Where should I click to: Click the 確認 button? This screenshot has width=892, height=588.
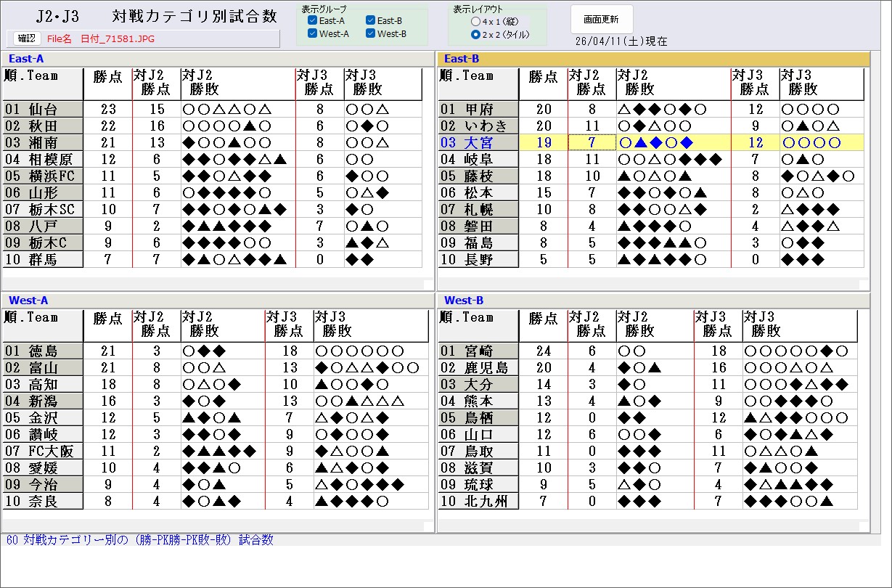[26, 38]
